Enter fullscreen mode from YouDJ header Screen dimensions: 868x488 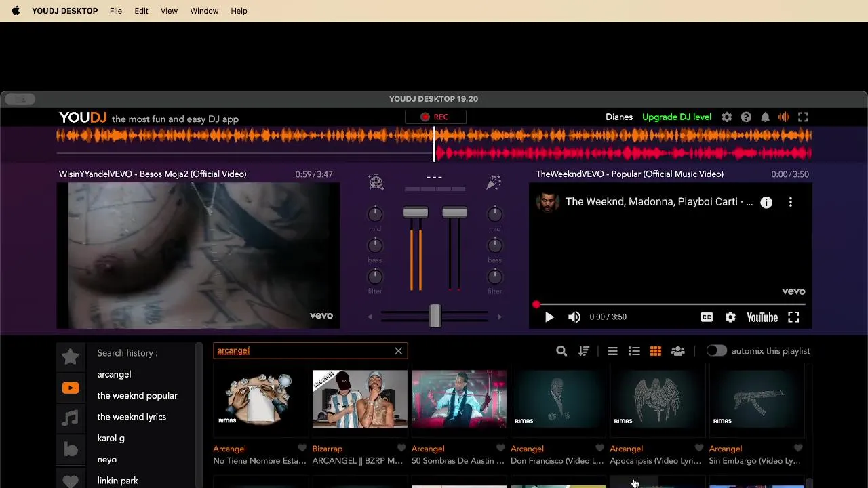[803, 117]
